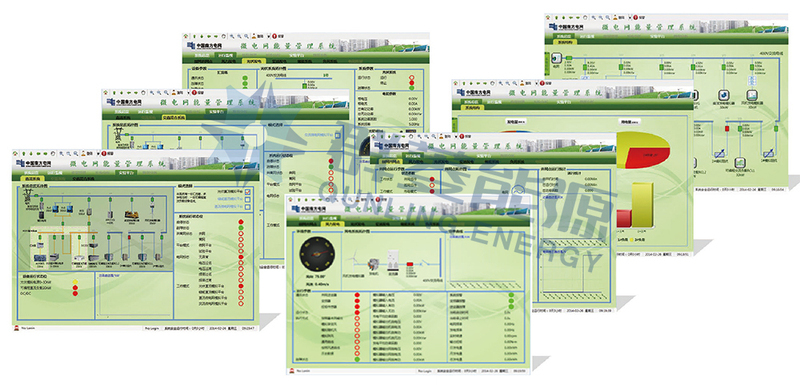
Task: Select wind turbine icon in bottom-center window
Action: (352, 259)
